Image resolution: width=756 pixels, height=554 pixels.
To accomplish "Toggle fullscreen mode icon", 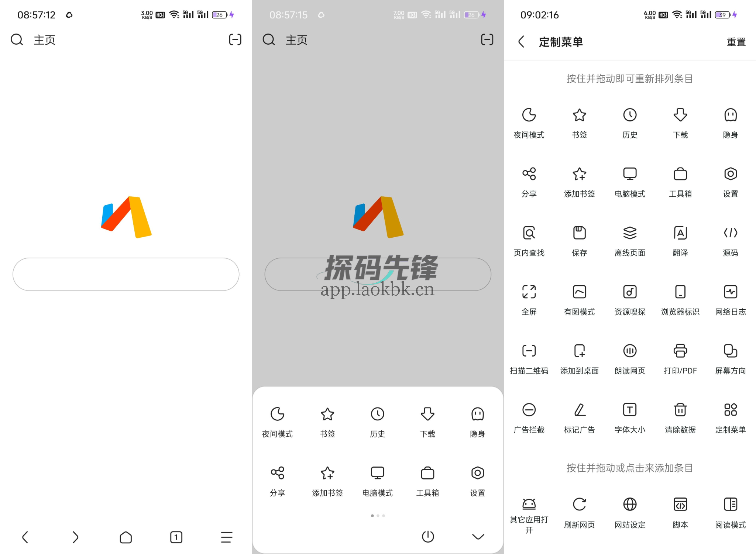I will (529, 292).
